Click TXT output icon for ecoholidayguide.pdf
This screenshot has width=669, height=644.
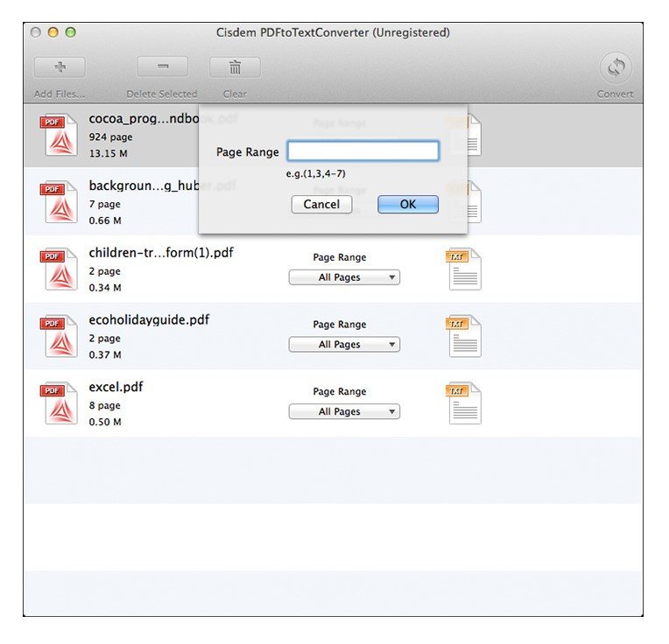[464, 336]
